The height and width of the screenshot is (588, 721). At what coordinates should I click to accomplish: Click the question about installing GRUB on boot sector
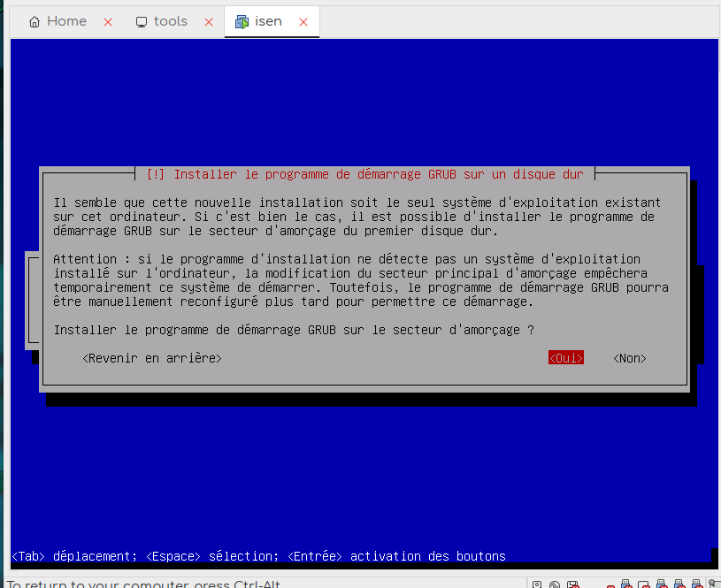(x=294, y=330)
